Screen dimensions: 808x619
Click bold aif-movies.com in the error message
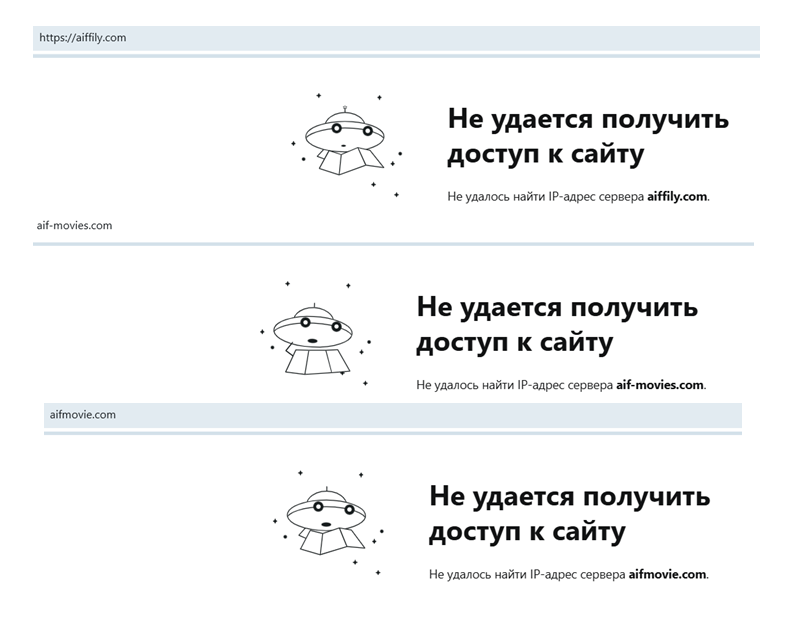tap(660, 384)
